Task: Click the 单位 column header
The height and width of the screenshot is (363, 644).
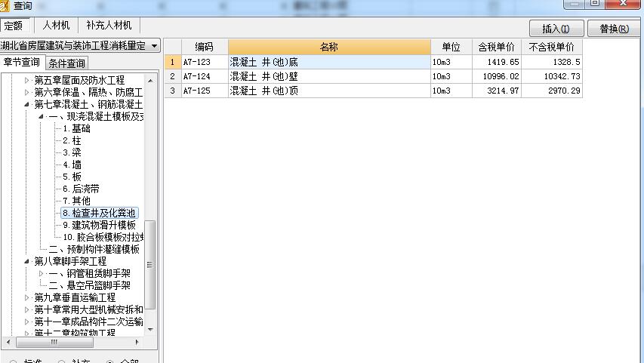Action: pyautogui.click(x=451, y=48)
